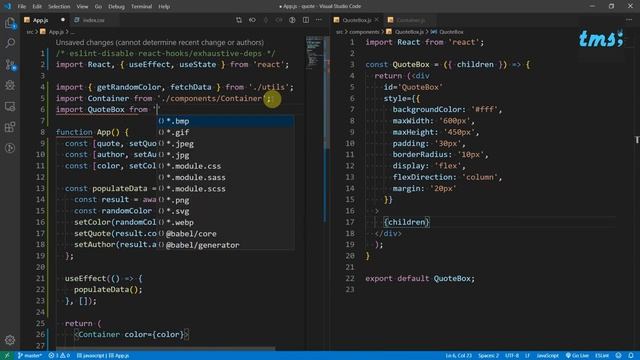This screenshot has width=640, height=360.
Task: Open the GitLens icon in activity bar
Action: point(10,148)
